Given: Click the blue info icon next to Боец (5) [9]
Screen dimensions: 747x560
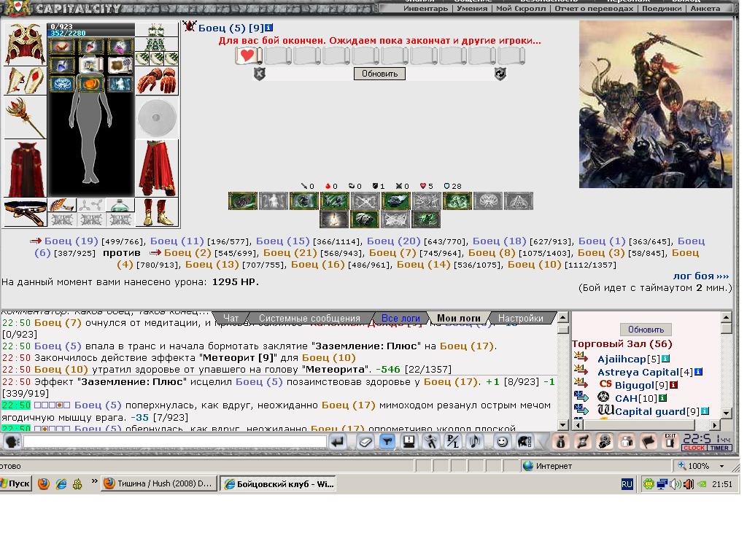Looking at the screenshot, I should click(x=268, y=28).
